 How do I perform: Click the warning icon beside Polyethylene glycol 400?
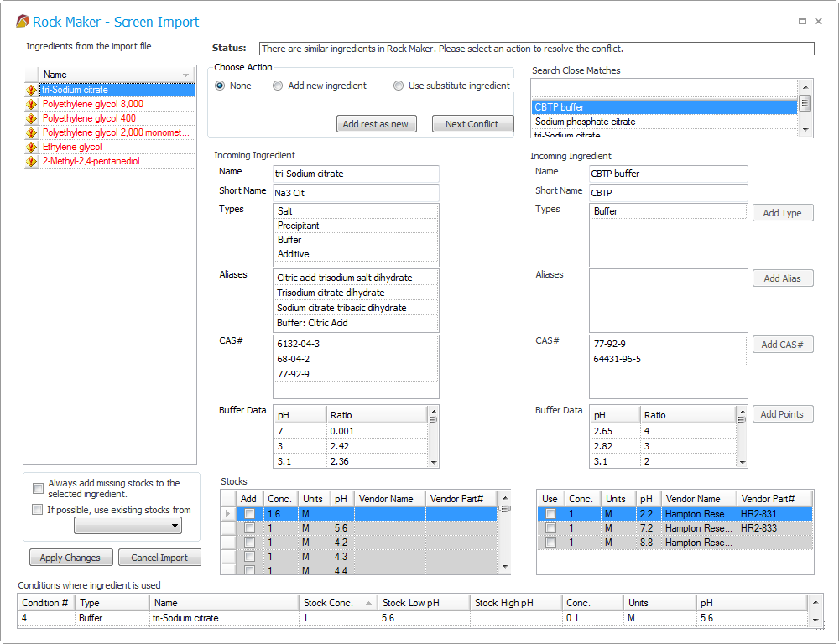pyautogui.click(x=31, y=118)
